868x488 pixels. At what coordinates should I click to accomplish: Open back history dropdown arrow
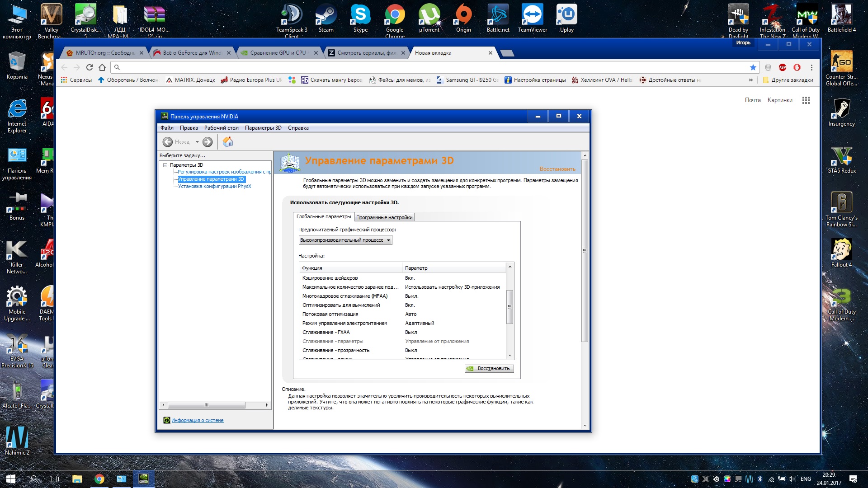(x=197, y=142)
